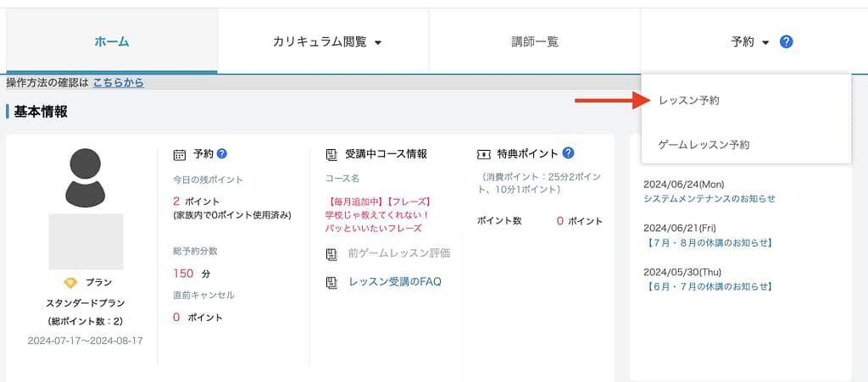Expand the カリキュラム閲覧 dropdown

pyautogui.click(x=327, y=42)
